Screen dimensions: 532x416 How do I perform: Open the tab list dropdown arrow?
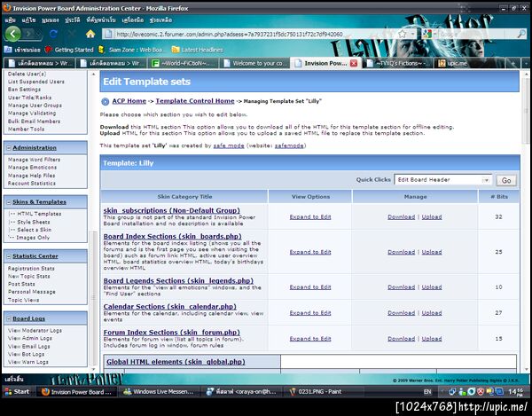coord(526,63)
